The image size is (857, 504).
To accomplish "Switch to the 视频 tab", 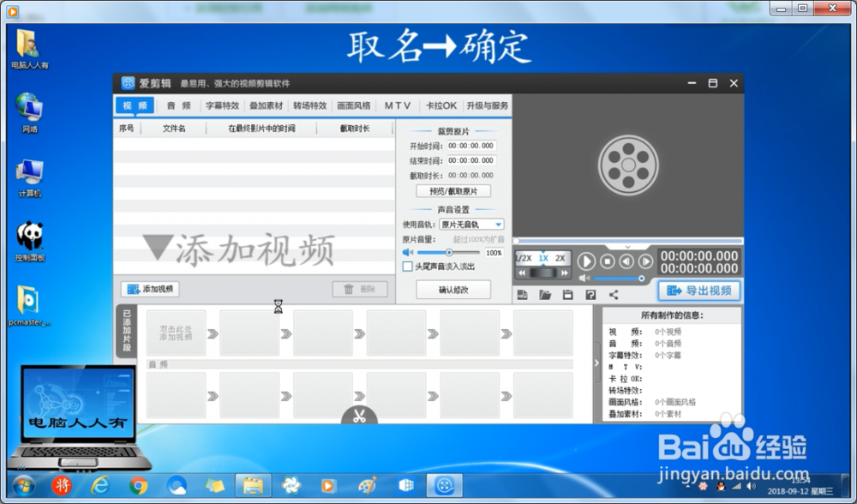I will tap(135, 105).
